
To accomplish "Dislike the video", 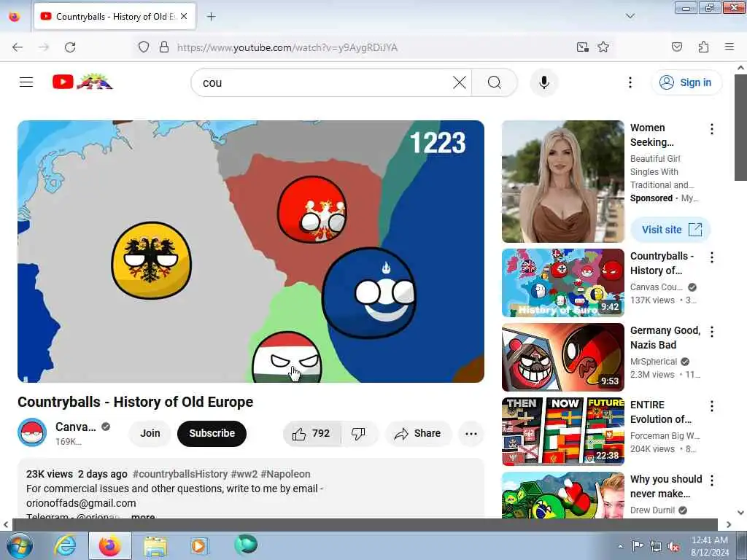I will pos(358,433).
